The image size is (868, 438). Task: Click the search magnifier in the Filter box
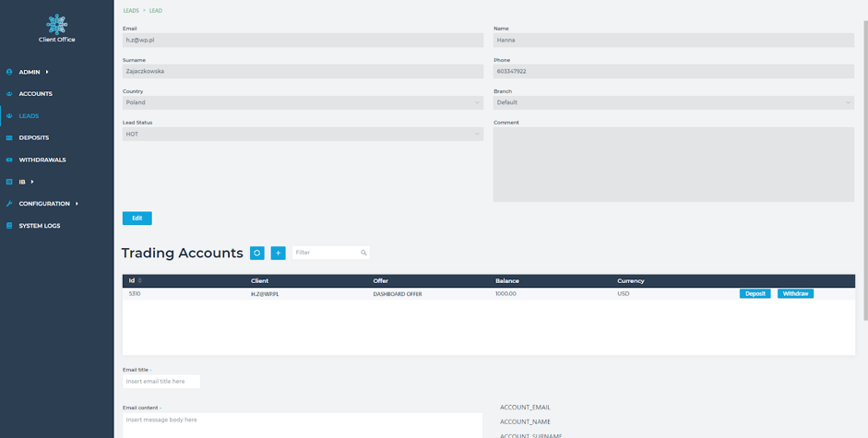pyautogui.click(x=363, y=253)
